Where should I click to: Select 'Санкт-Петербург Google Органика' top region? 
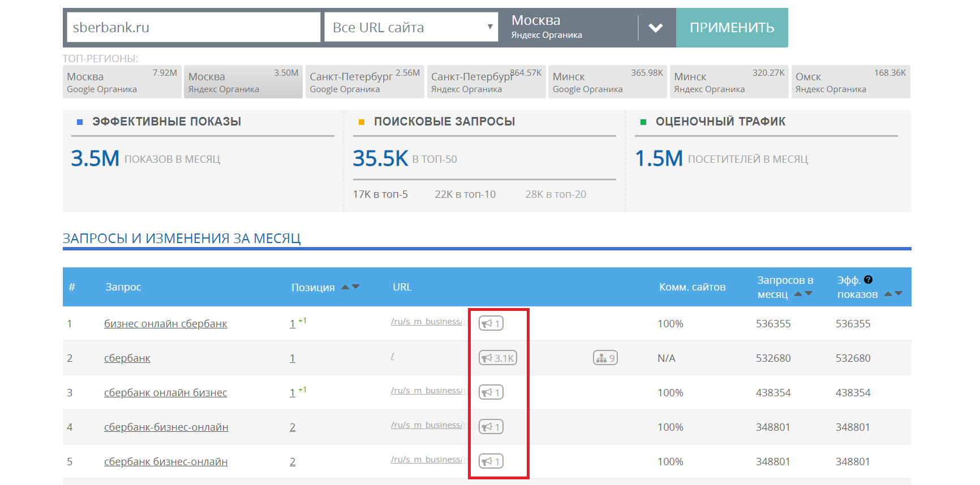[x=365, y=82]
